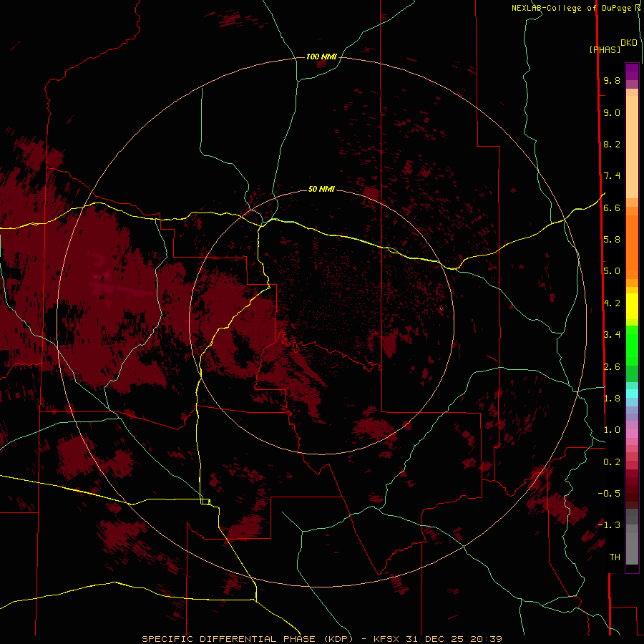Click the 7.4 value on color scale

[612, 176]
